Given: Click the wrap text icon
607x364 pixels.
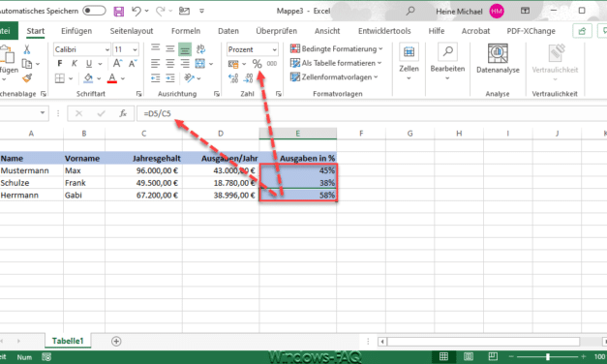Looking at the screenshot, I should pos(200,49).
